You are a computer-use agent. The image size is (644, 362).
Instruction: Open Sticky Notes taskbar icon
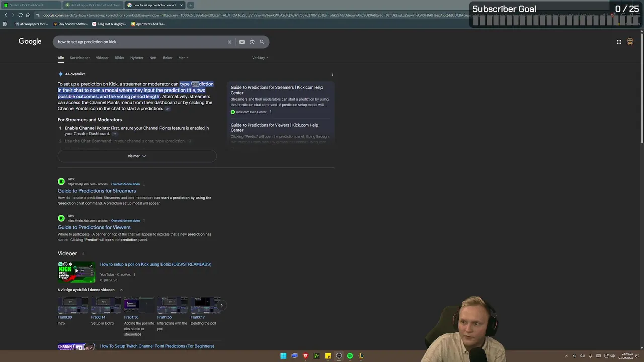[328, 356]
